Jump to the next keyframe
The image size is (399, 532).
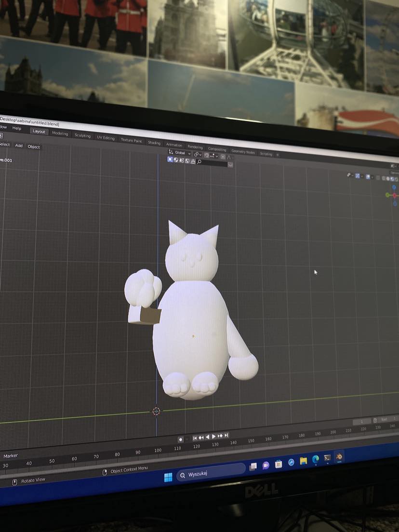click(220, 436)
